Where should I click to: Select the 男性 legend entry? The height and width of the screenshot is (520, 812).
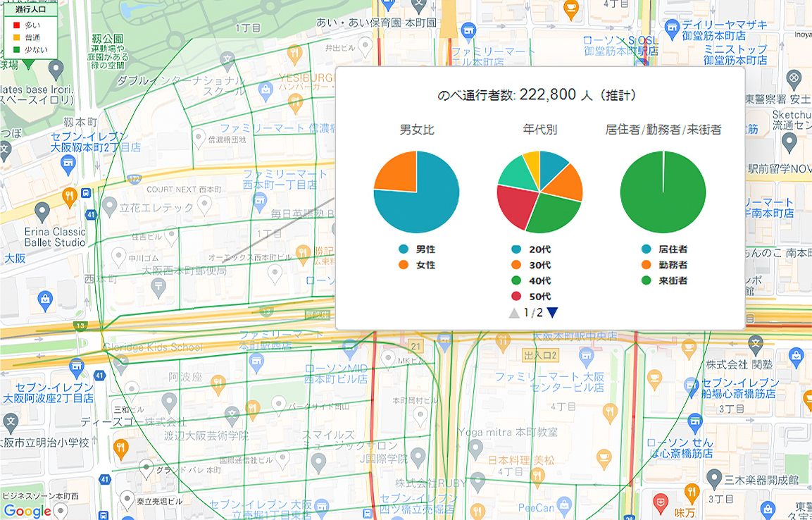[x=417, y=249]
